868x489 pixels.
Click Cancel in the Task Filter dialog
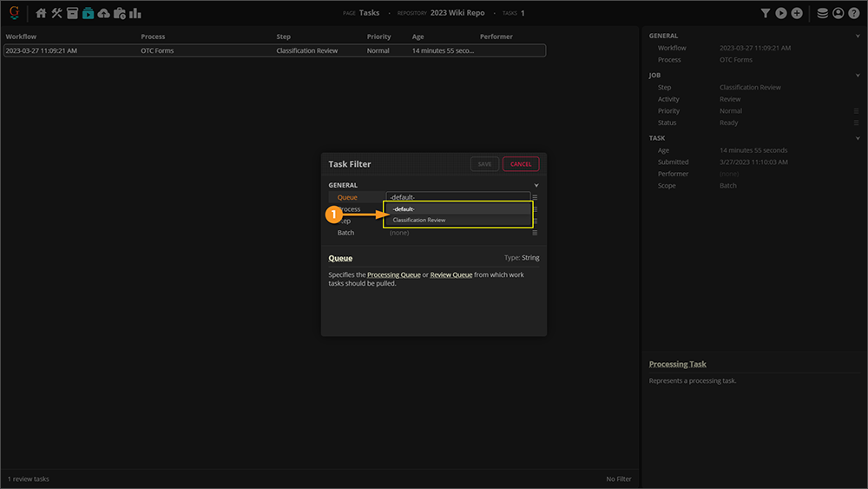click(521, 164)
